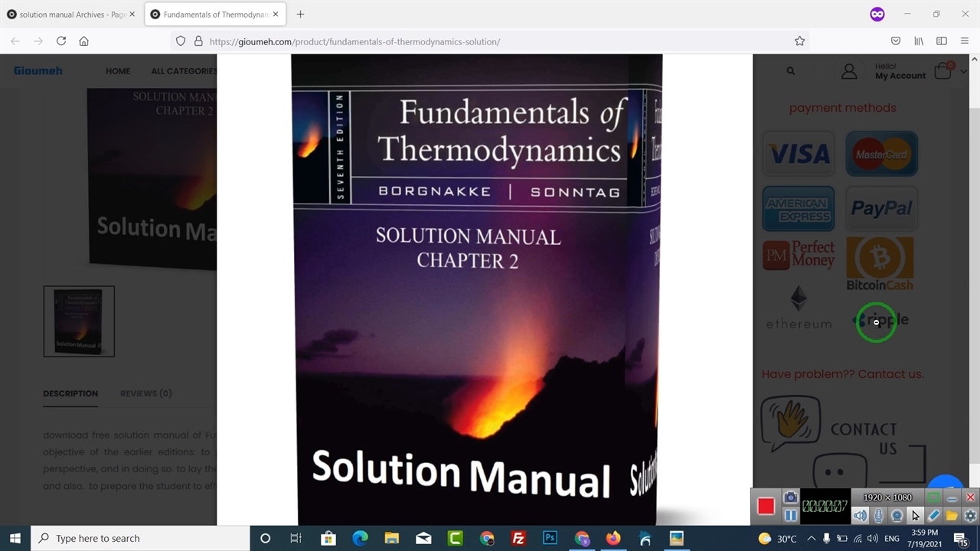Open recorder settings gear
980x551 pixels.
coord(970,516)
